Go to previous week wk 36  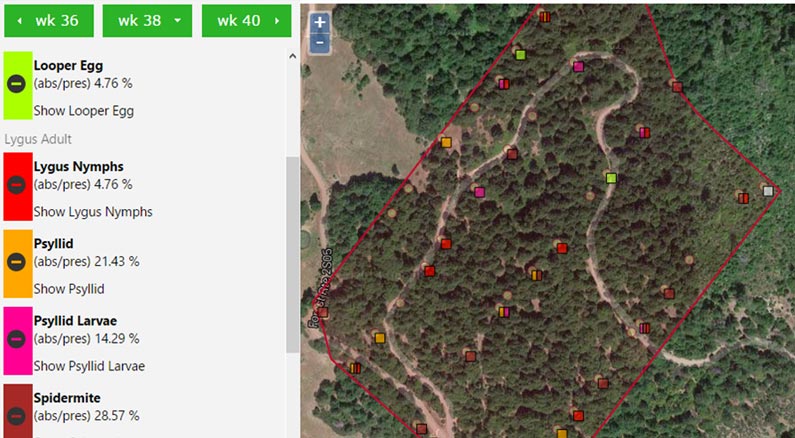point(49,21)
